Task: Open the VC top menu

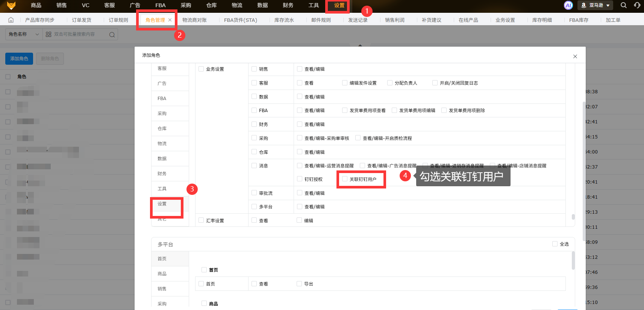Action: point(86,5)
